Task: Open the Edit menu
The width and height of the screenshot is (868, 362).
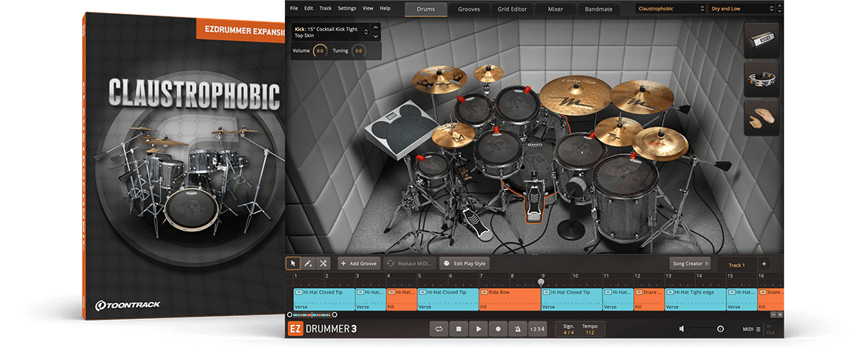Action: coord(309,8)
